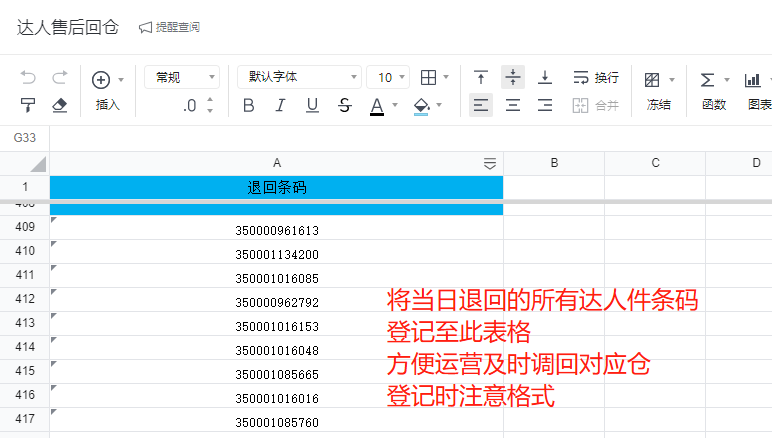Apply strikethrough formatting
Viewport: 772px width, 438px height.
[344, 105]
